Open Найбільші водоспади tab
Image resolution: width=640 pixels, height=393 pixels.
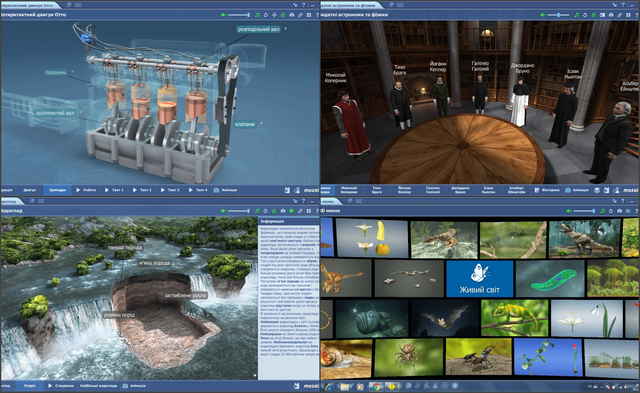(98, 386)
